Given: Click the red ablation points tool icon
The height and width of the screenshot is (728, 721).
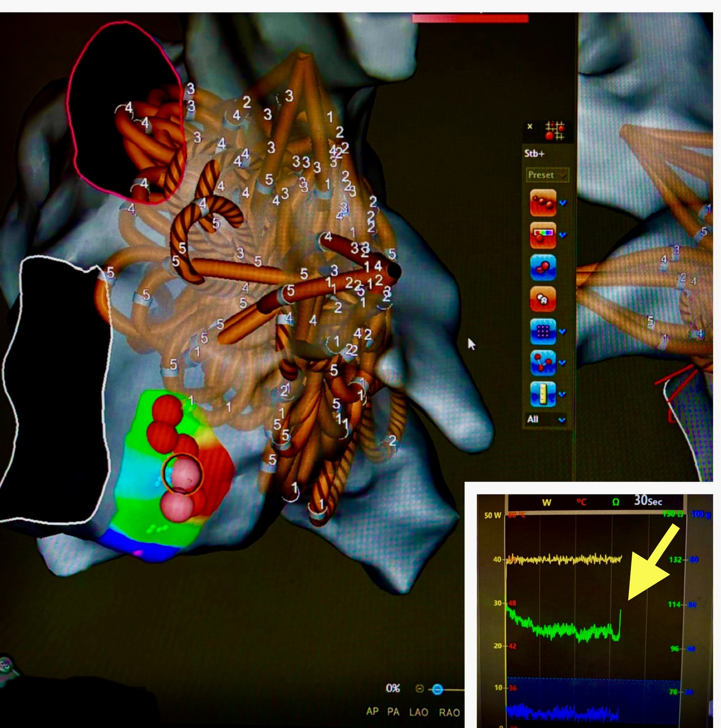Looking at the screenshot, I should 543,203.
